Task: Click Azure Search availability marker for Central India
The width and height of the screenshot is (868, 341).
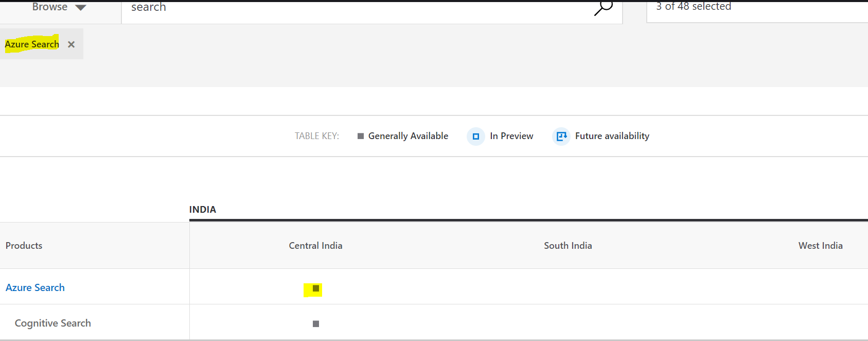Action: [x=316, y=288]
